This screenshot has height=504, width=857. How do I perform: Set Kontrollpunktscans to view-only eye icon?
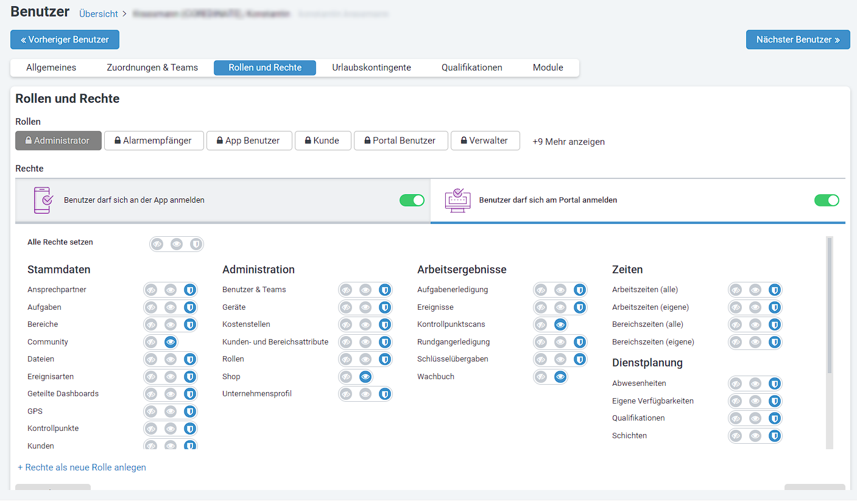pyautogui.click(x=560, y=324)
